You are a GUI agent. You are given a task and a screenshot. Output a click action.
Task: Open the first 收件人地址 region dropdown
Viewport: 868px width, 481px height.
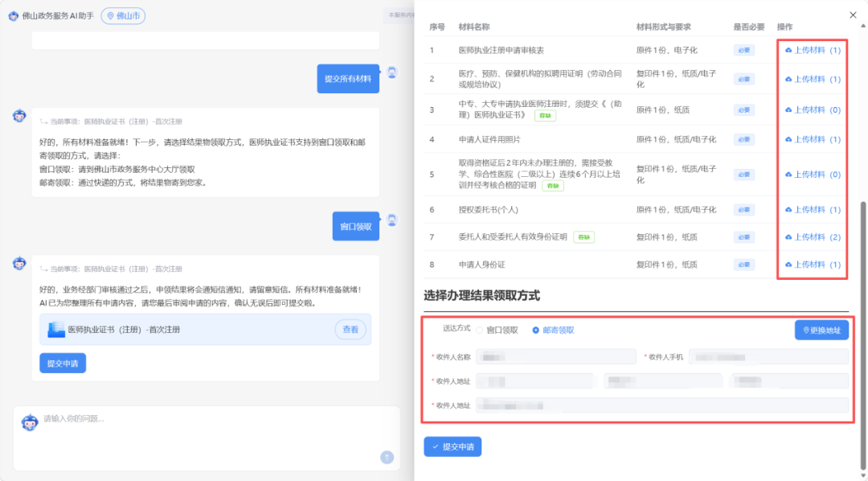(534, 381)
